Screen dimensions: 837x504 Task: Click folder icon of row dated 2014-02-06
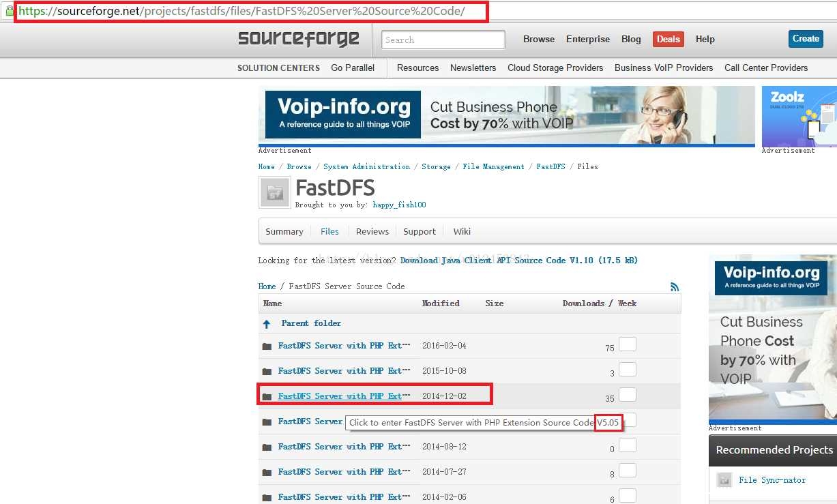click(x=267, y=497)
